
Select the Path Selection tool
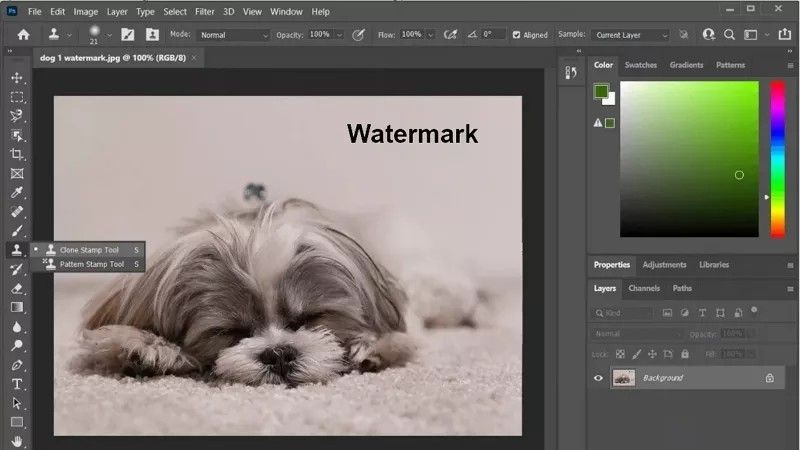17,403
